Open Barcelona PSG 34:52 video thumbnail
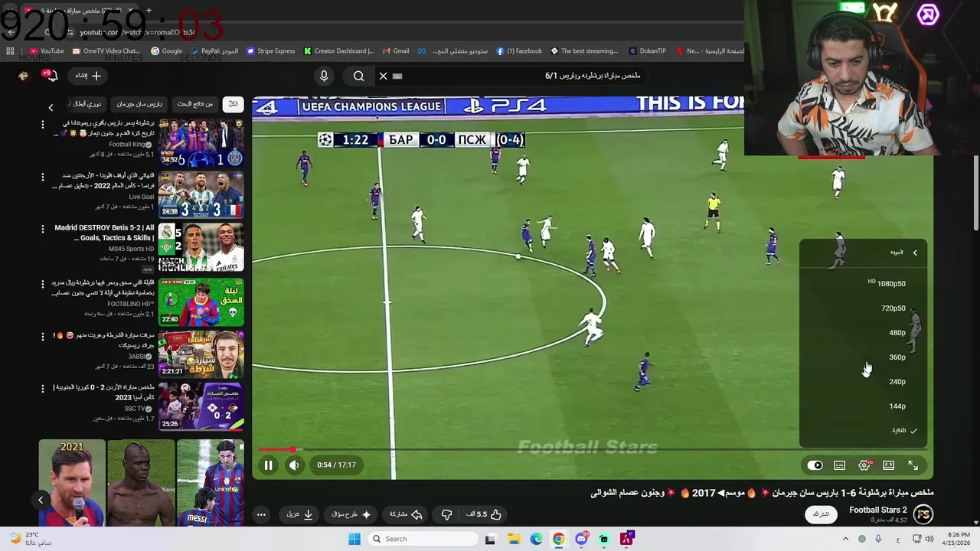Image resolution: width=980 pixels, height=551 pixels. point(201,142)
